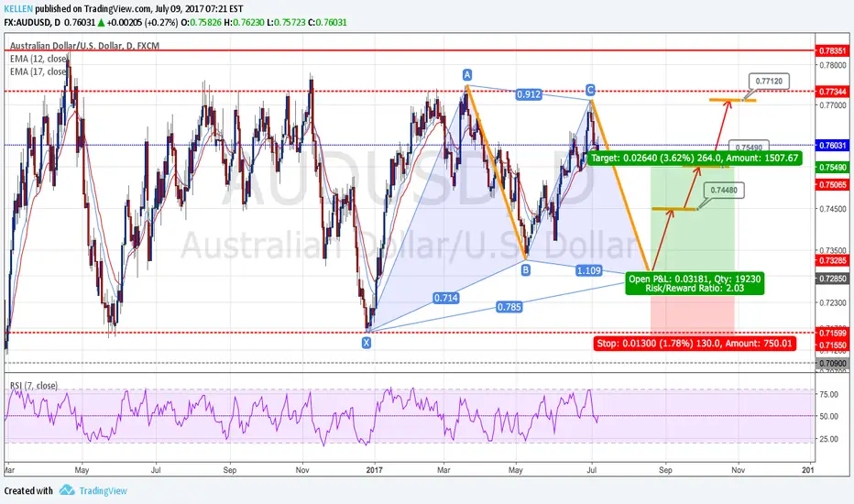Select the EMA (17, close) indicator label

[39, 71]
